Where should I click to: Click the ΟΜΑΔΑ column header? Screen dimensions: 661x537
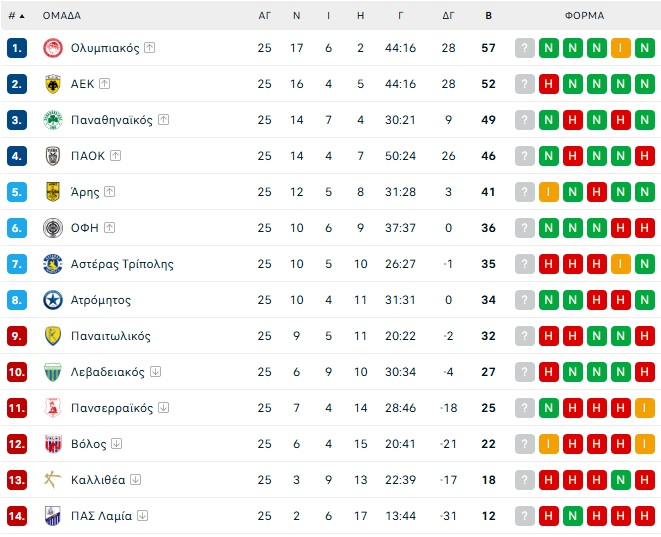click(x=62, y=16)
